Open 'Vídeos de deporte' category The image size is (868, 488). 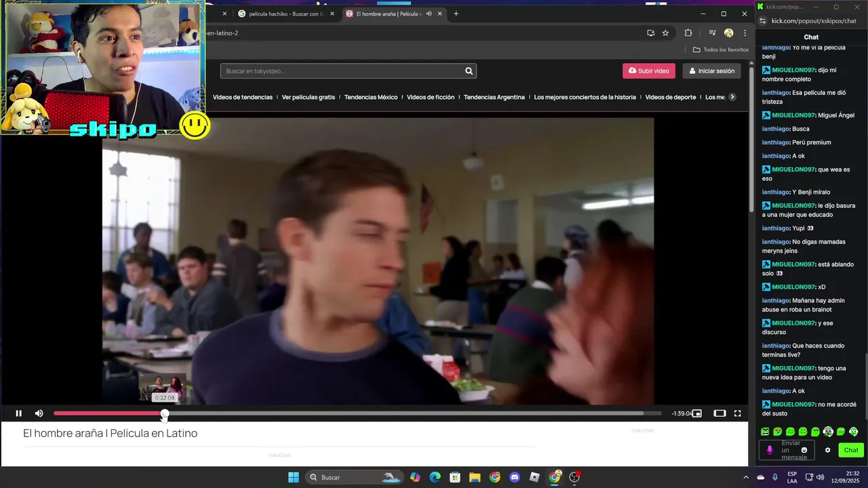tap(671, 97)
